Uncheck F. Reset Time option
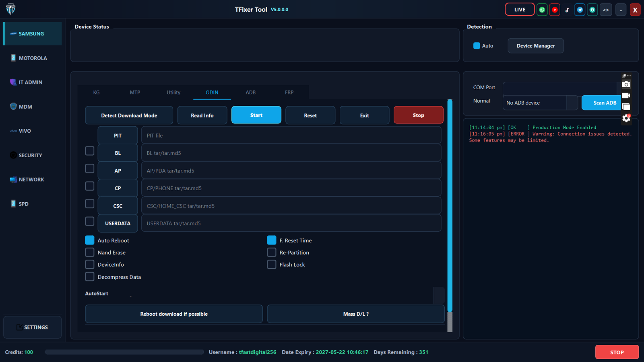The width and height of the screenshot is (644, 362). point(272,240)
